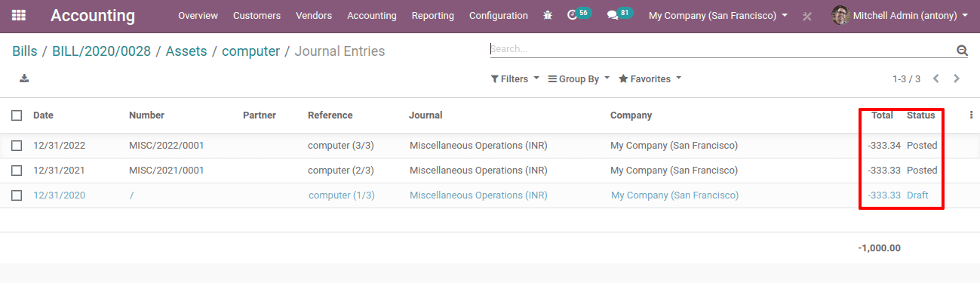
Task: Open the Configuration menu
Action: click(x=499, y=15)
